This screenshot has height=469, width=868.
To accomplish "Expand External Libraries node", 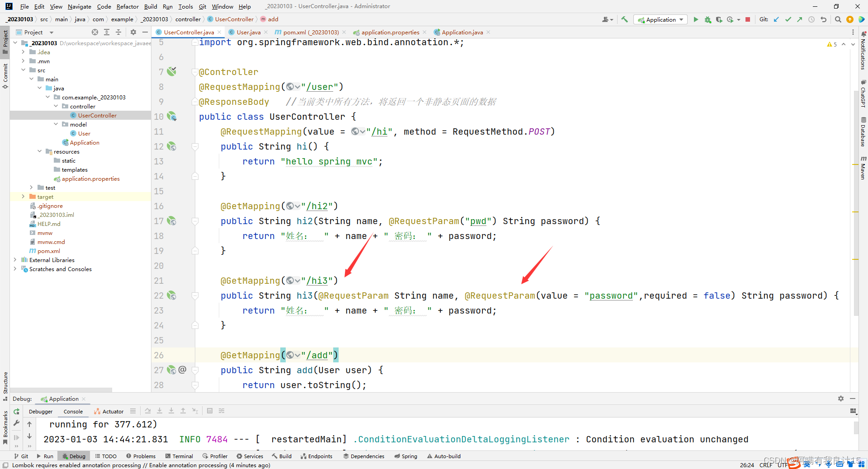I will [15, 260].
